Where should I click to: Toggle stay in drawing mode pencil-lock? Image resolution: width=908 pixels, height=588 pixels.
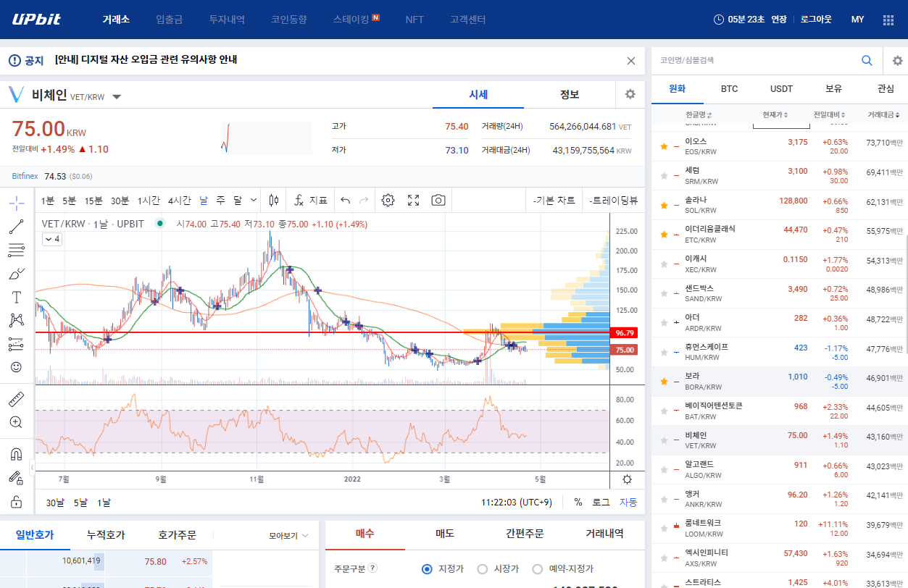point(16,478)
